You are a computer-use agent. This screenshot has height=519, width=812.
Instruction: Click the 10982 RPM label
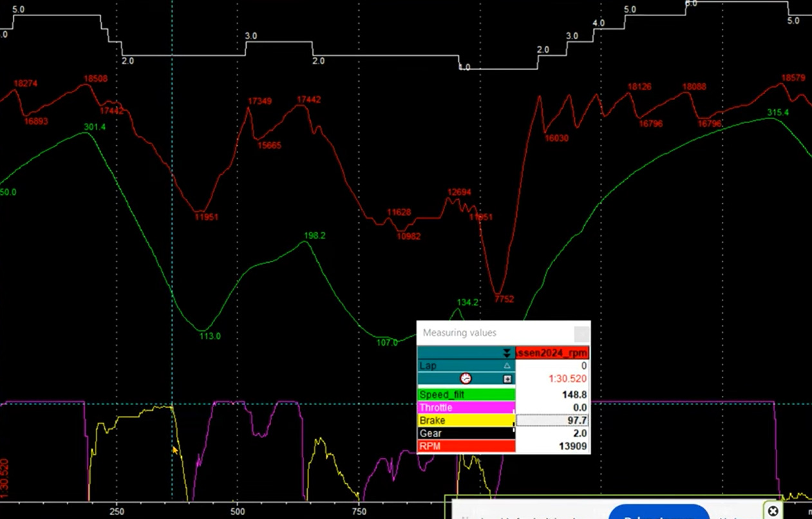[408, 236]
